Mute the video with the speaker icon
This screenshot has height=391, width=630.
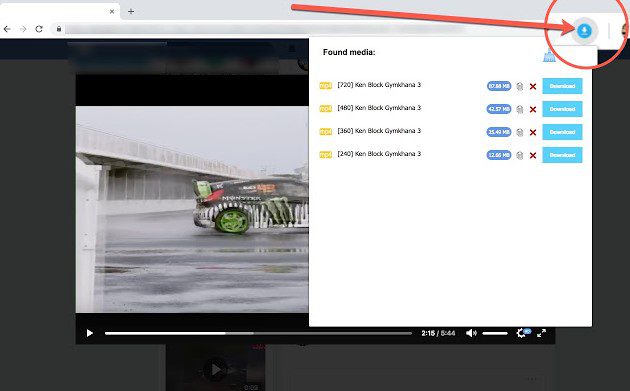[x=471, y=333]
